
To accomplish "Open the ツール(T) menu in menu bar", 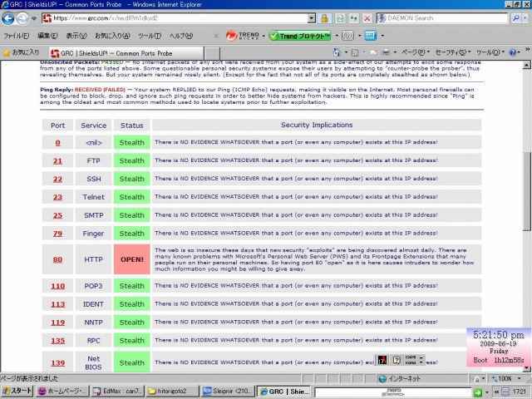I will 150,36.
